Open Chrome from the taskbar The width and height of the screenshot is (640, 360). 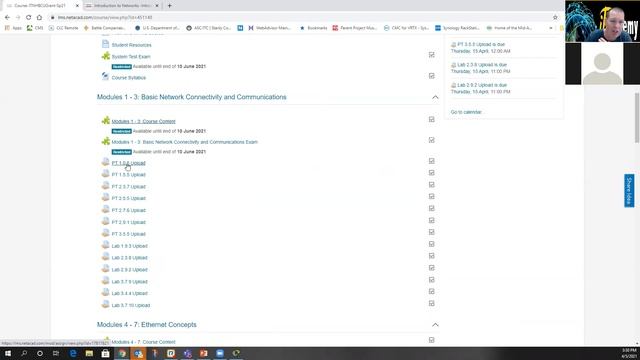pyautogui.click(x=122, y=353)
